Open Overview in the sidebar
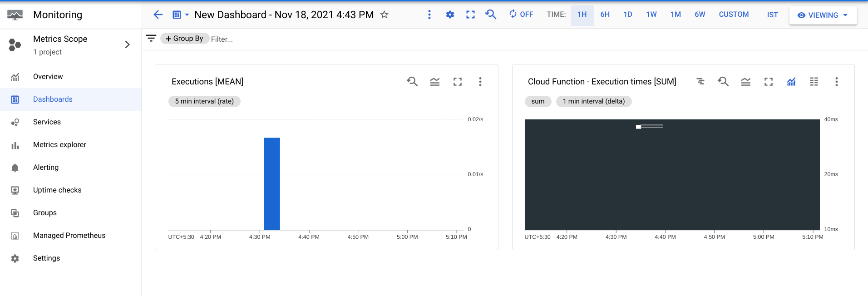This screenshot has width=868, height=296. click(x=71, y=77)
